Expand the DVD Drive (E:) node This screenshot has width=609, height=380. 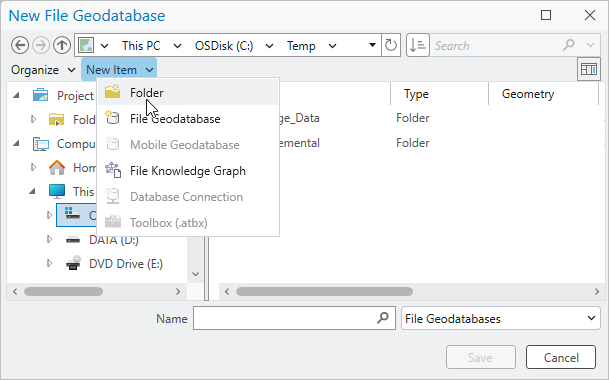49,263
